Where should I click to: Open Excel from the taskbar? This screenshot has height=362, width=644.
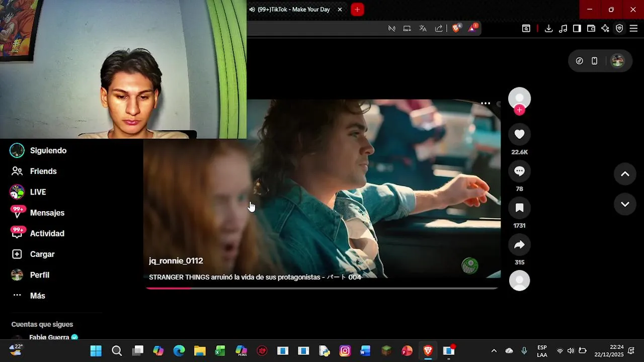click(x=220, y=351)
